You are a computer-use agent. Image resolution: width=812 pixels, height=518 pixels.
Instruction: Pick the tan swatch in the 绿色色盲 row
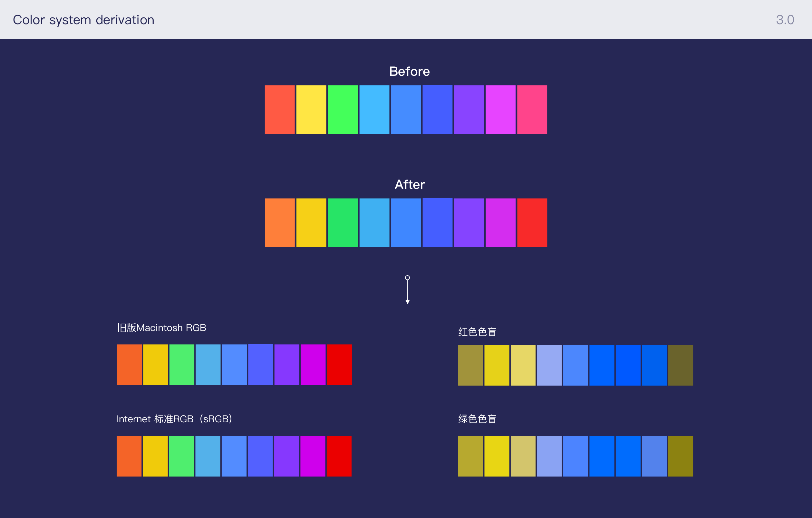point(523,456)
